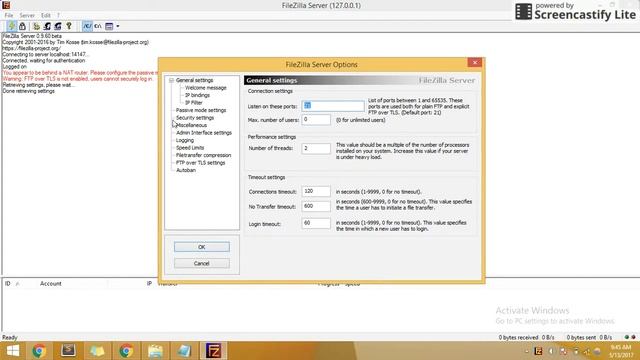Viewport: 640px width, 360px height.
Task: Open Filetransfer compression page
Action: tap(203, 155)
